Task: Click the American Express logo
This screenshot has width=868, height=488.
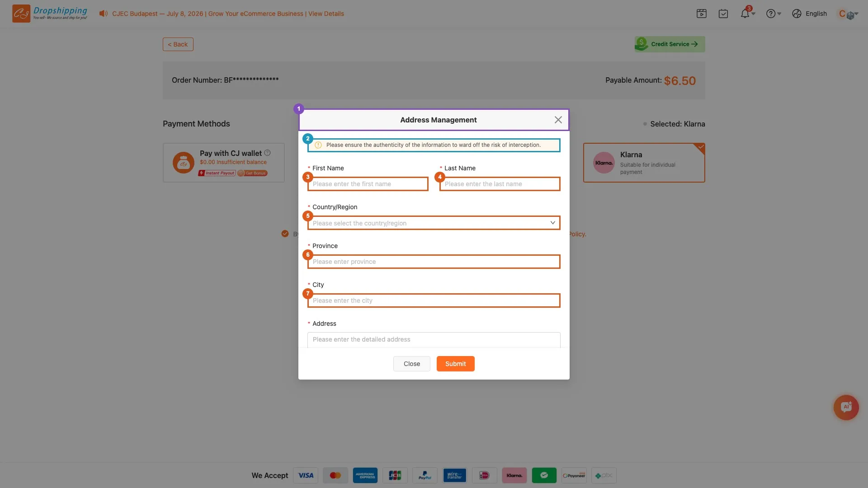Action: point(365,475)
